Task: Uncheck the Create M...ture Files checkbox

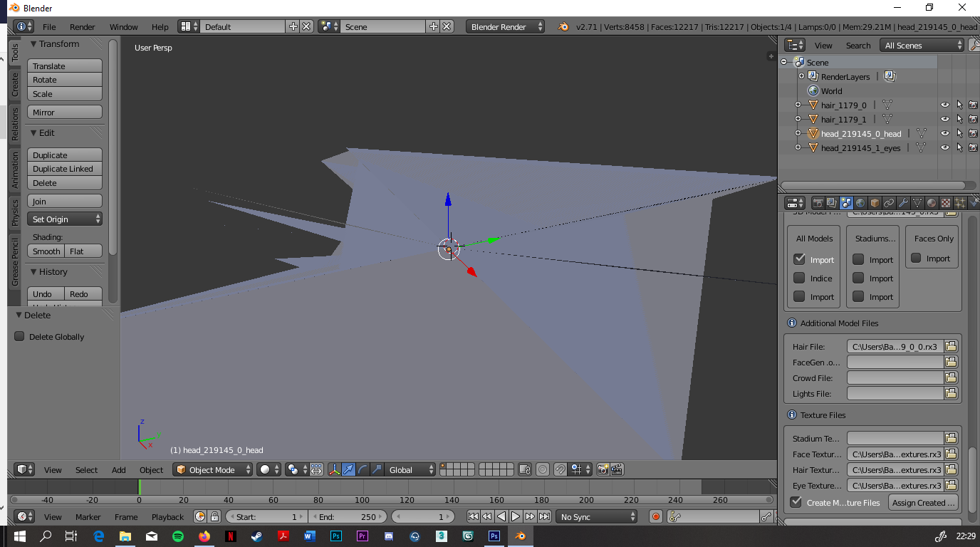Action: [796, 502]
